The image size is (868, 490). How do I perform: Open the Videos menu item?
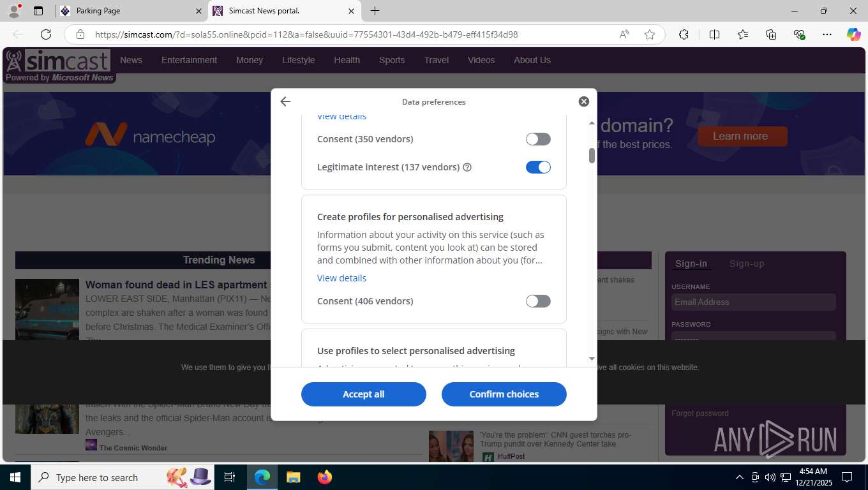coord(481,60)
